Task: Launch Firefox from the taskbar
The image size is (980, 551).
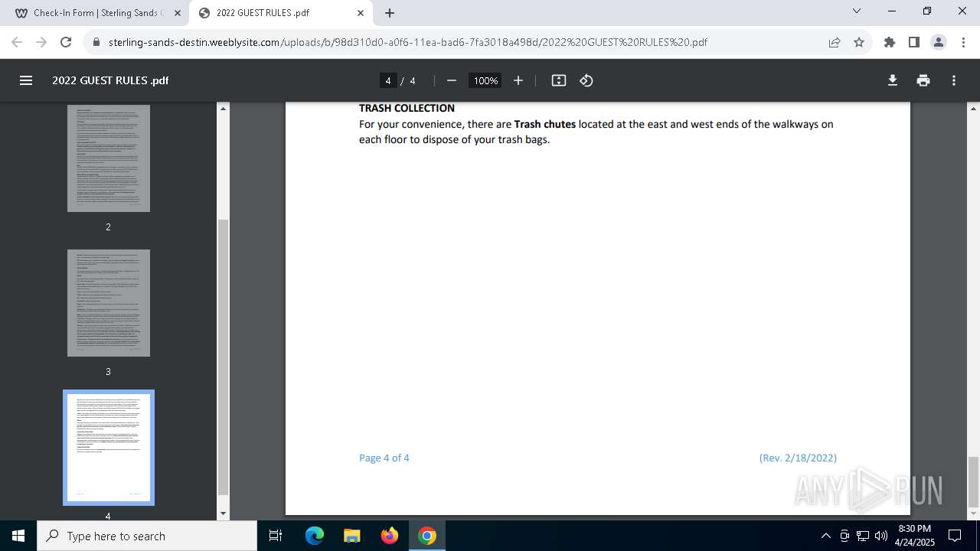Action: [x=390, y=536]
